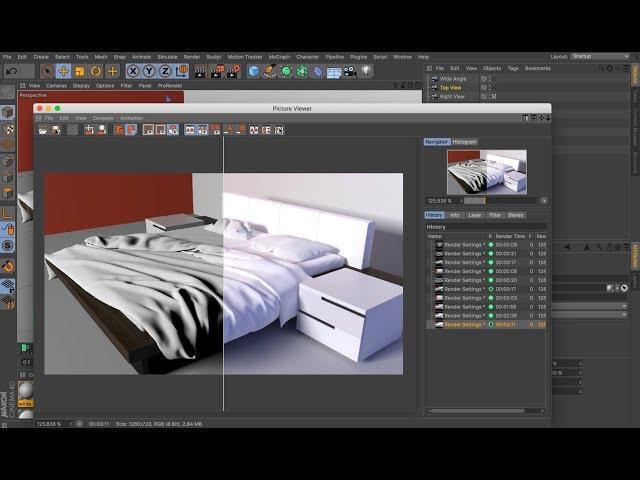Click Render to Picture Viewer icon
Viewport: 640px width, 480px height.
(x=217, y=72)
